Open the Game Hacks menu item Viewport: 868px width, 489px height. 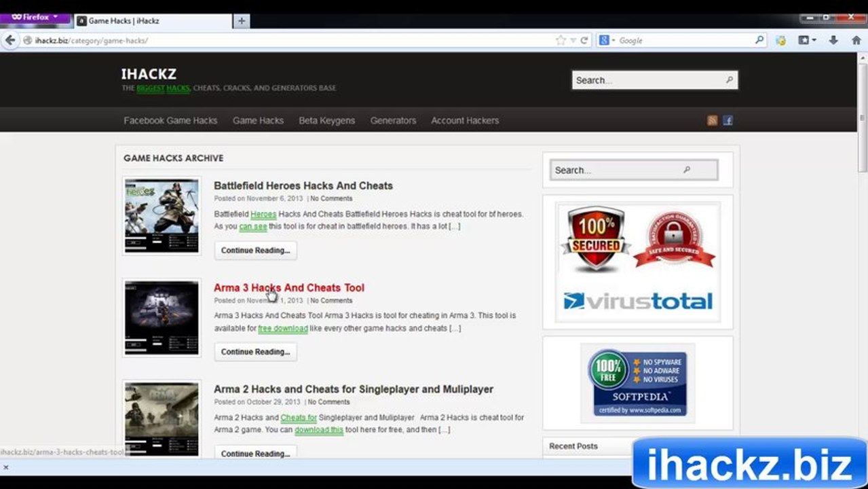click(258, 120)
